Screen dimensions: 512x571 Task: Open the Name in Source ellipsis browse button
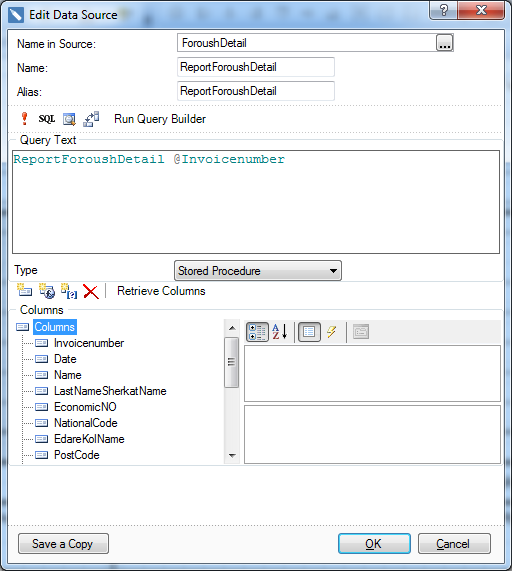point(444,43)
